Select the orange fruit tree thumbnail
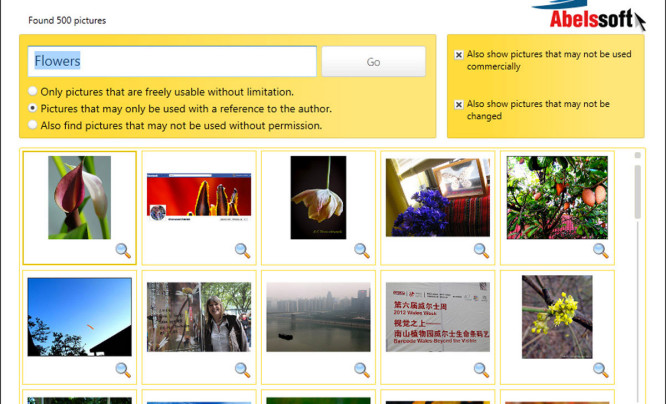The width and height of the screenshot is (666, 404). pyautogui.click(x=557, y=198)
